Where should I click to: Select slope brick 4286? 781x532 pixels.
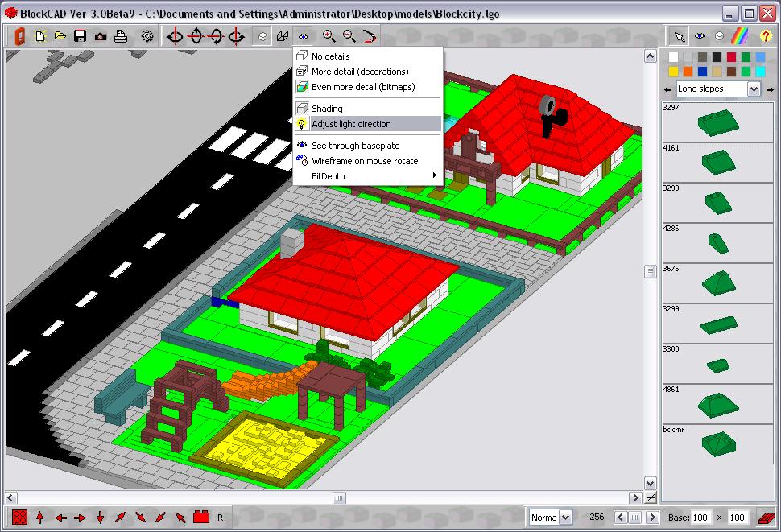[717, 243]
